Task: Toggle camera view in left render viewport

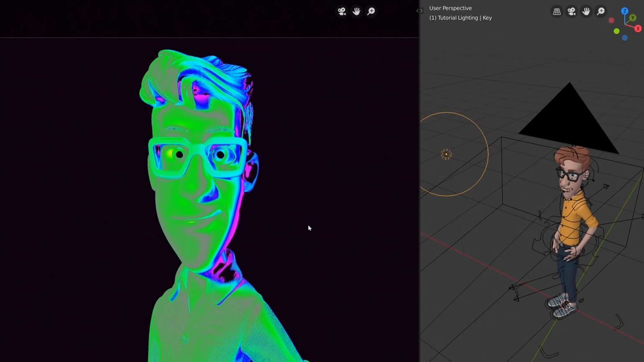Action: click(x=342, y=11)
